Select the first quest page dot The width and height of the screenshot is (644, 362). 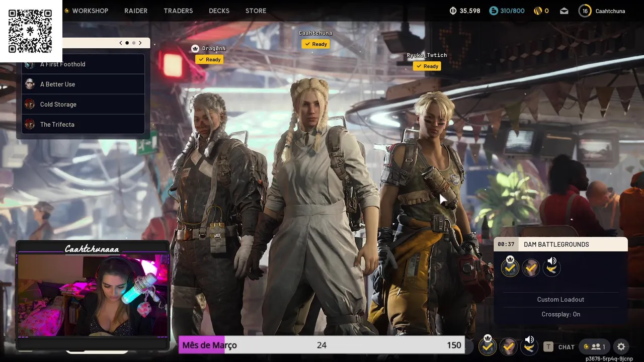127,43
